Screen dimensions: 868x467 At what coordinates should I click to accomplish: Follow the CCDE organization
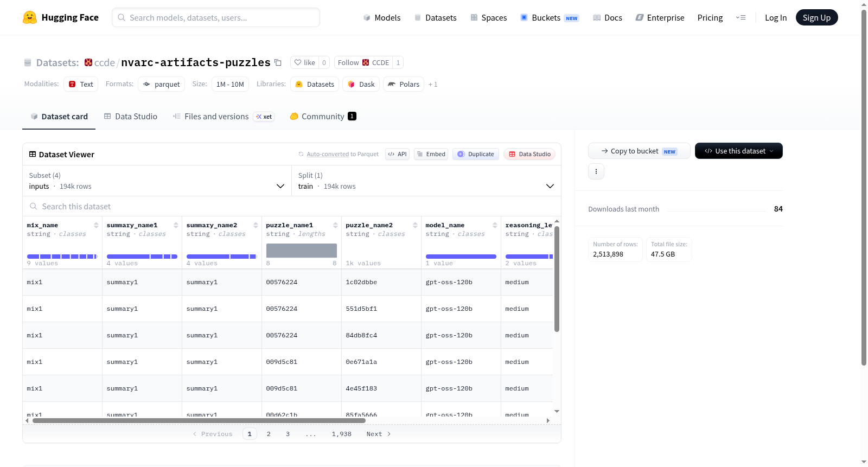[363, 62]
